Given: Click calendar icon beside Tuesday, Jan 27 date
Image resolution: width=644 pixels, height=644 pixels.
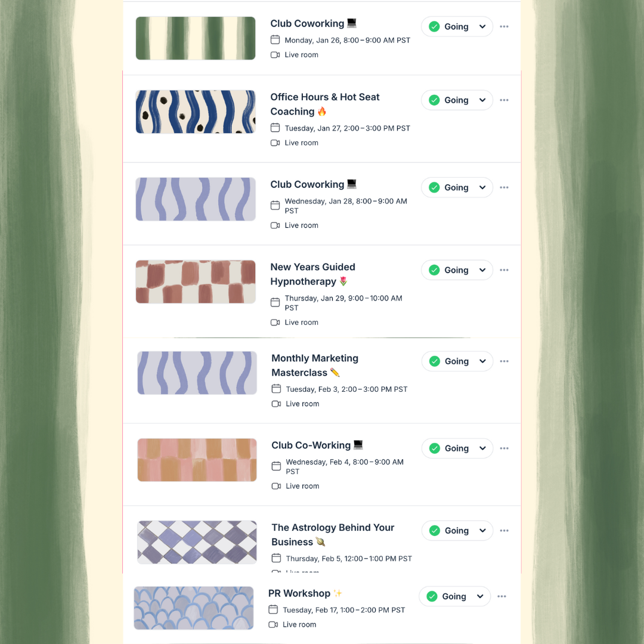Looking at the screenshot, I should (275, 128).
